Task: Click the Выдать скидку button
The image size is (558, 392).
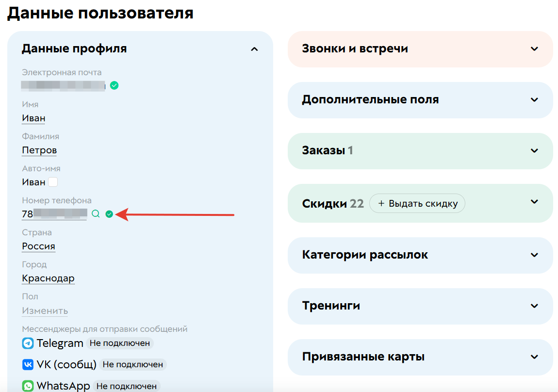Action: 417,203
